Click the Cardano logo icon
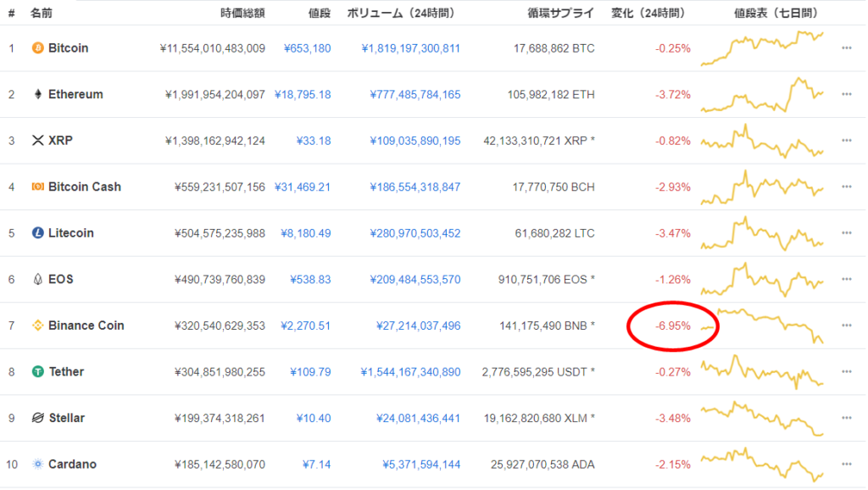This screenshot has height=490, width=868. click(37, 464)
